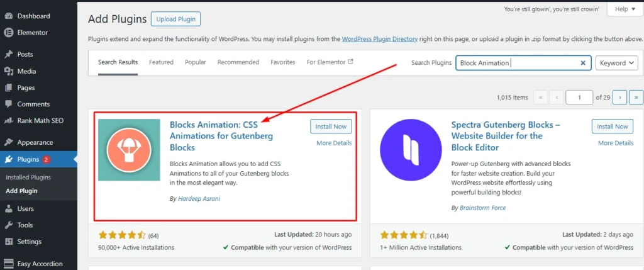
Task: Click the Upload Plugin button
Action: pos(176,19)
